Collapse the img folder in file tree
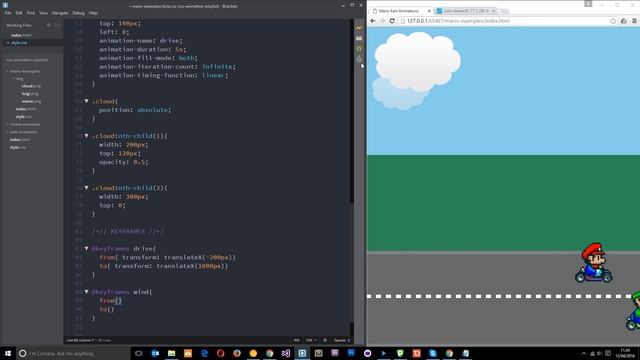 [13, 79]
